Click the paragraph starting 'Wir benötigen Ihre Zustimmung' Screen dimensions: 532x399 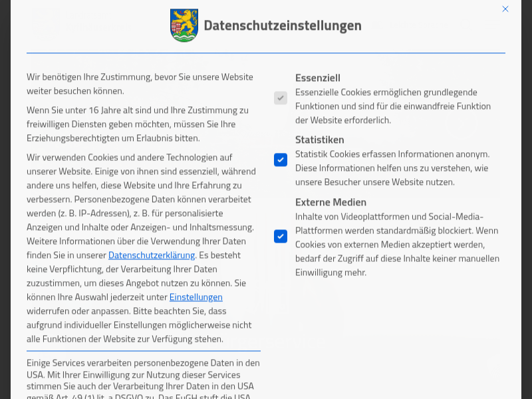[140, 84]
